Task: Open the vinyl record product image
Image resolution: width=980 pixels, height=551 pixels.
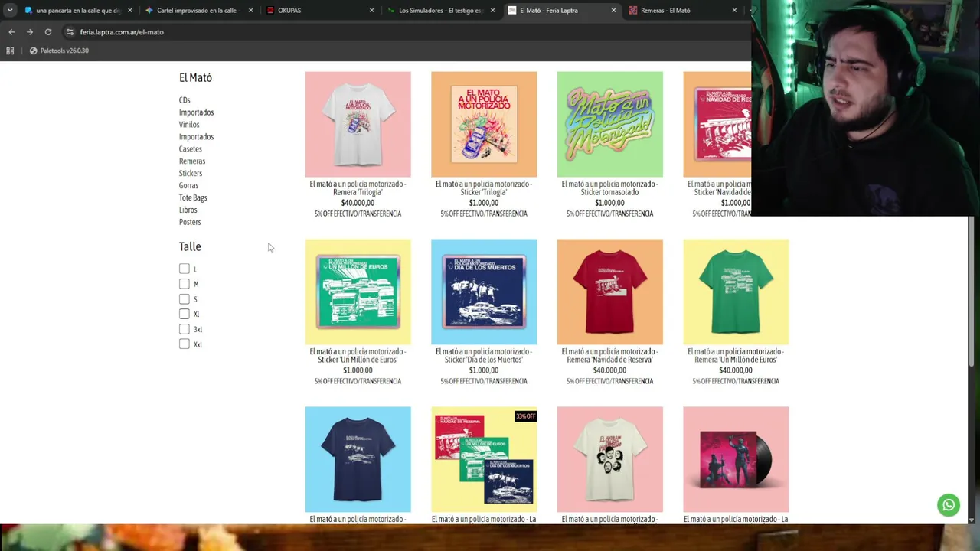Action: coord(736,459)
